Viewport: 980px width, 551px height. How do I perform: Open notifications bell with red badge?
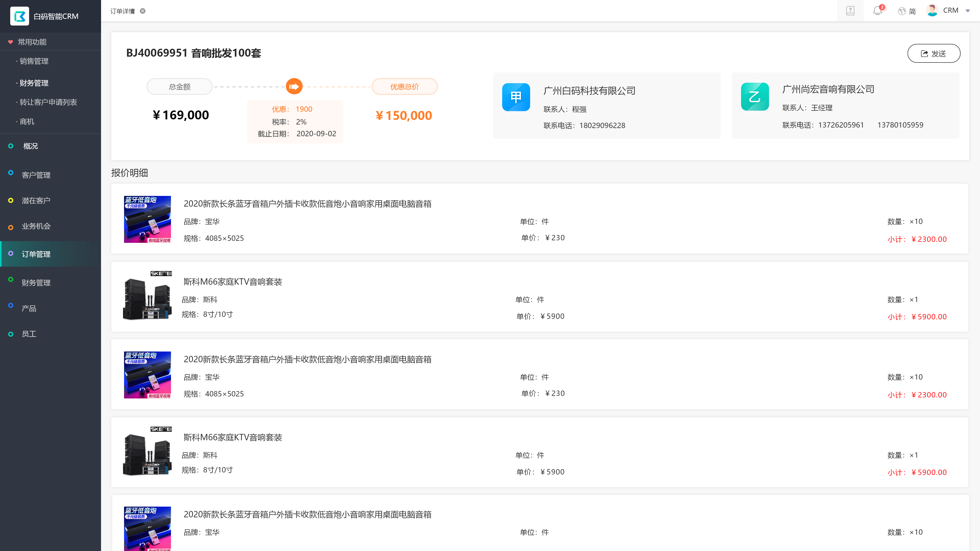point(878,10)
